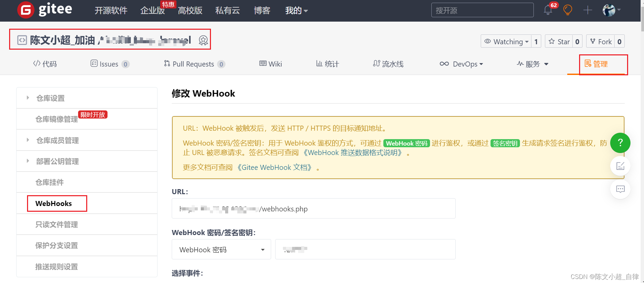Open the notifications bell icon

(548, 10)
